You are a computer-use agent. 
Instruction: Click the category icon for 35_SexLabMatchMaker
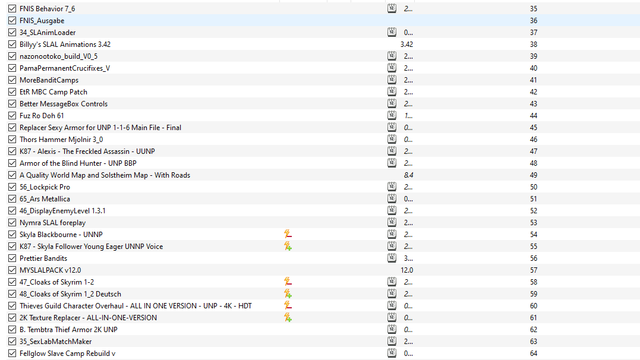pyautogui.click(x=391, y=341)
